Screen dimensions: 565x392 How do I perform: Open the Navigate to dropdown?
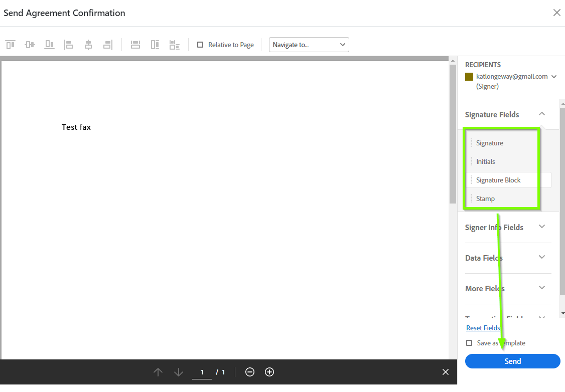coord(309,45)
